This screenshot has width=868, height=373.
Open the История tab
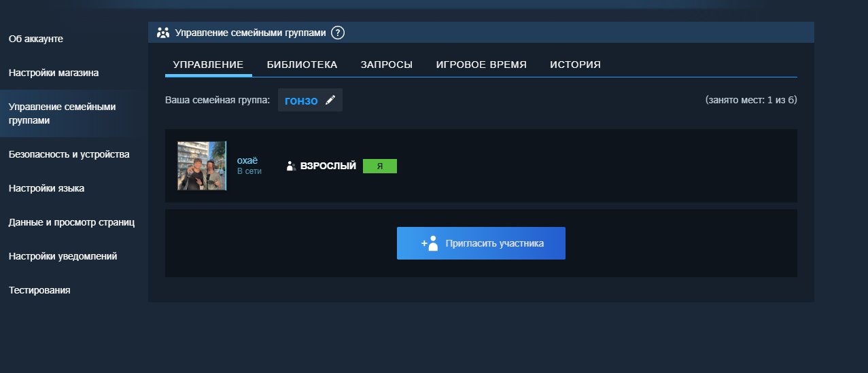(x=575, y=65)
